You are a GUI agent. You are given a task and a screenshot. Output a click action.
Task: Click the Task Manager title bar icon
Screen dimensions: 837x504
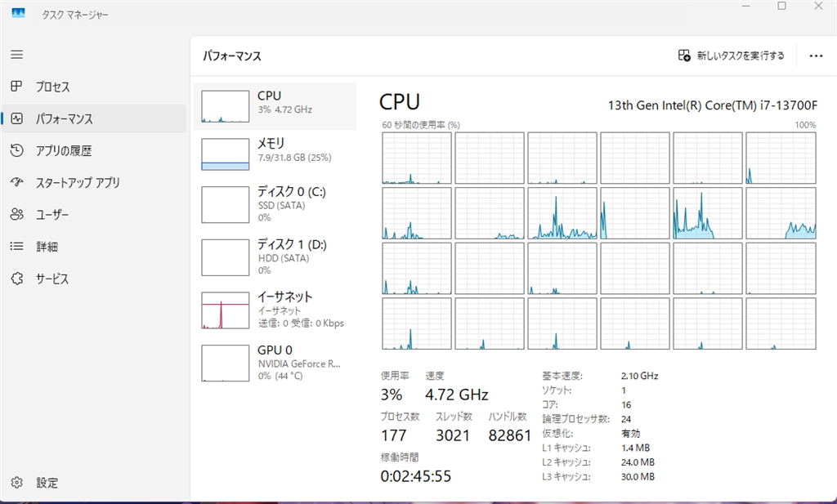click(18, 14)
